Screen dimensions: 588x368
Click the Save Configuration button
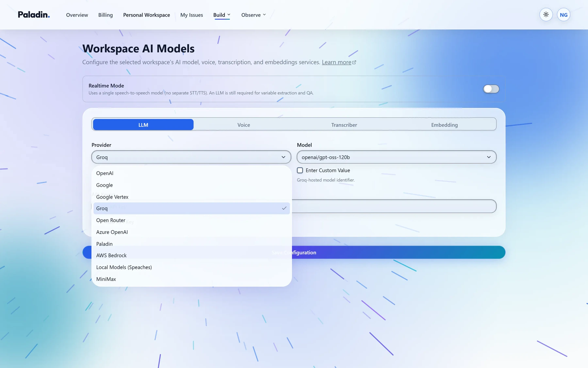coord(294,253)
